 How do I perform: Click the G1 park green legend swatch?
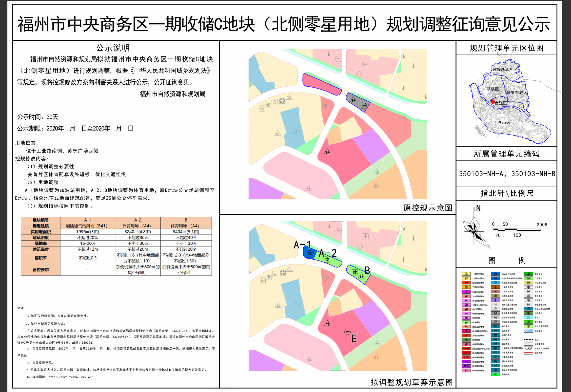495,374
